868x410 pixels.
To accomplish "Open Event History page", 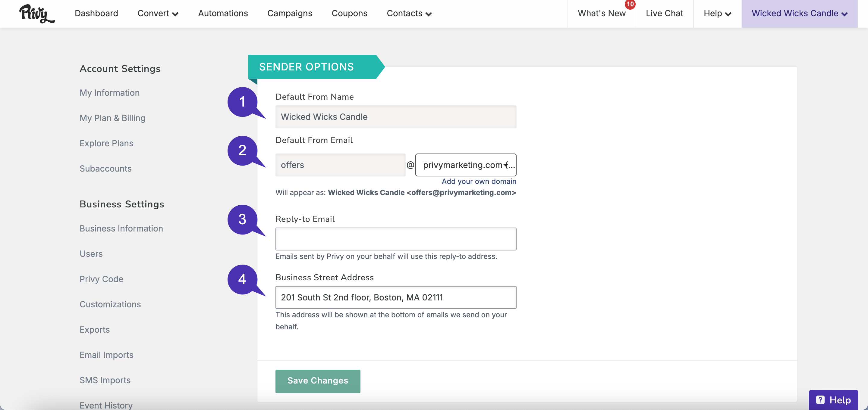I will [x=106, y=405].
